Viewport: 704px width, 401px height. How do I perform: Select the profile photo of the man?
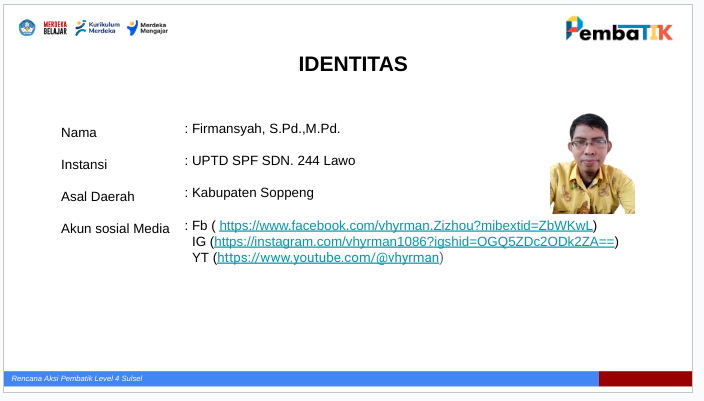pyautogui.click(x=592, y=164)
